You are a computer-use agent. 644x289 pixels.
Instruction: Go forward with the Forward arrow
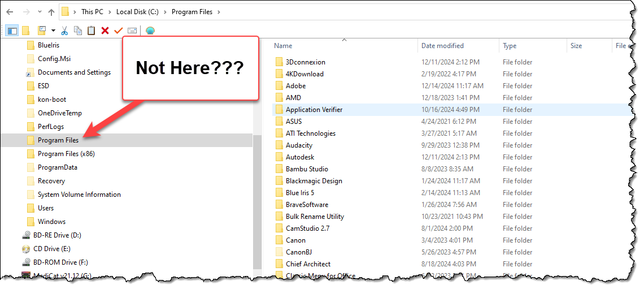(x=27, y=12)
